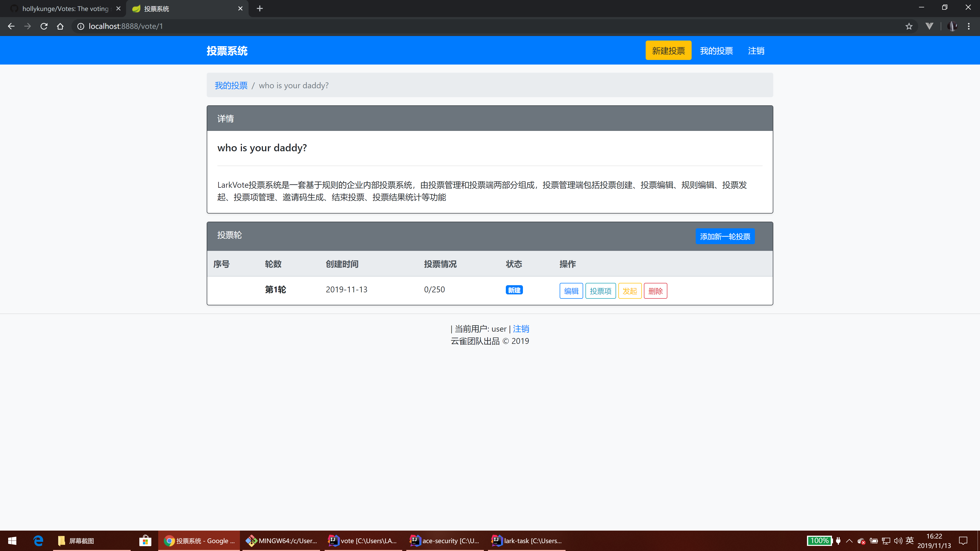Click the volume speaker icon in tray

tap(898, 541)
